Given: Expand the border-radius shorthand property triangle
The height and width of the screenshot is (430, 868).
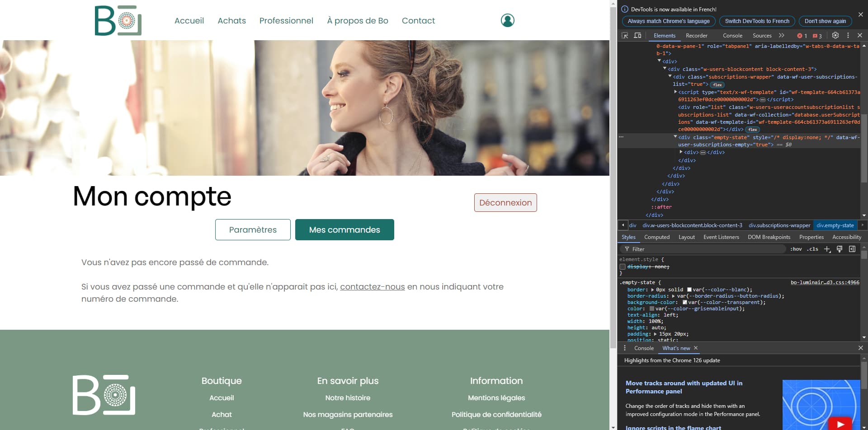Looking at the screenshot, I should point(673,296).
